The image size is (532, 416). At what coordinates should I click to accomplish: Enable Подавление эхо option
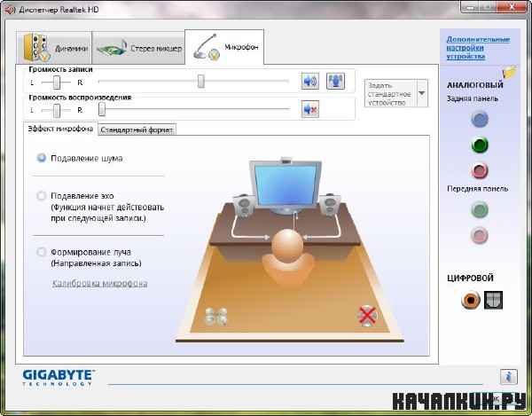click(42, 196)
